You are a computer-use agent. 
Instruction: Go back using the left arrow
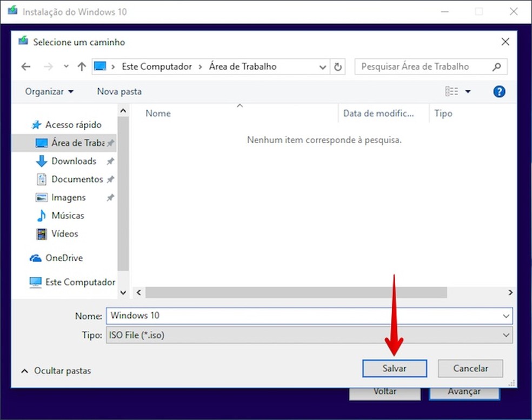(x=25, y=66)
